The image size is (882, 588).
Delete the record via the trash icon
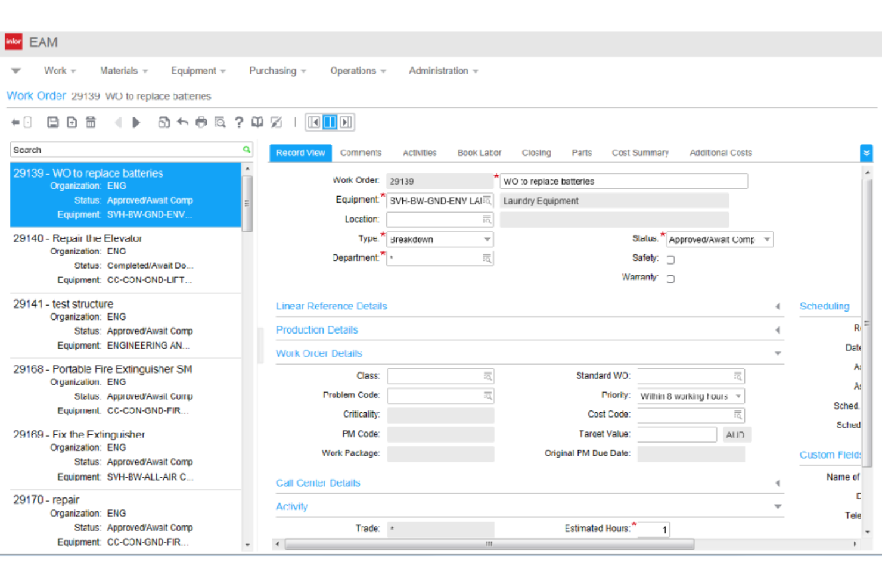click(90, 122)
